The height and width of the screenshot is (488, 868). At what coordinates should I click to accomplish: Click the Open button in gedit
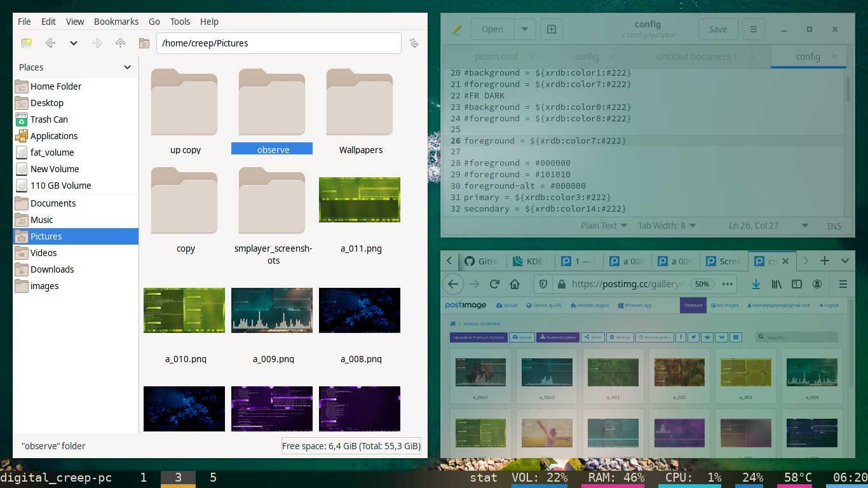point(492,29)
